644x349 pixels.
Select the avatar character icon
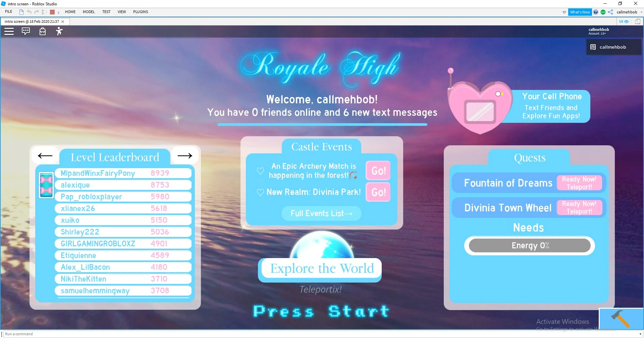click(x=59, y=31)
